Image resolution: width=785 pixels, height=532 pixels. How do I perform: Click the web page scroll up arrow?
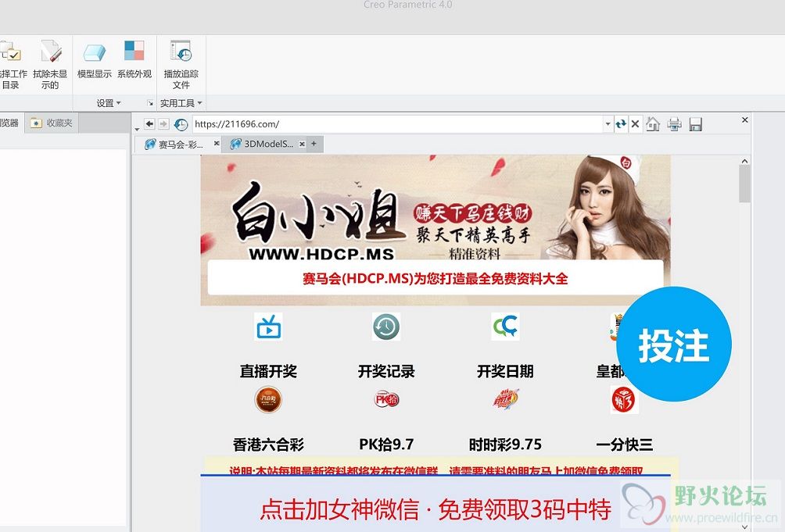click(x=744, y=161)
